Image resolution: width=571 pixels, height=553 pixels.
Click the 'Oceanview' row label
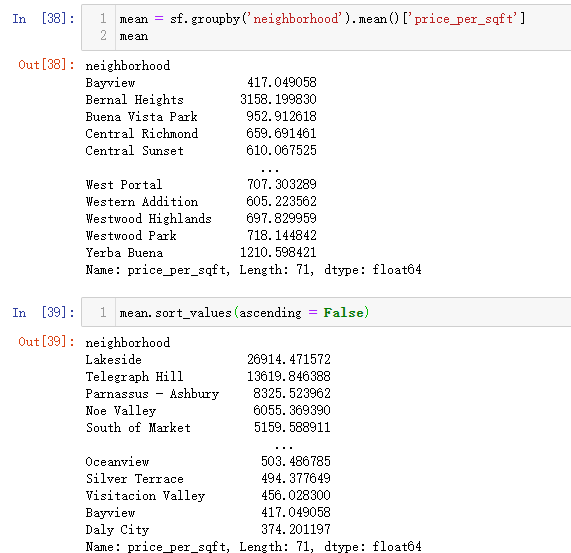click(x=117, y=462)
